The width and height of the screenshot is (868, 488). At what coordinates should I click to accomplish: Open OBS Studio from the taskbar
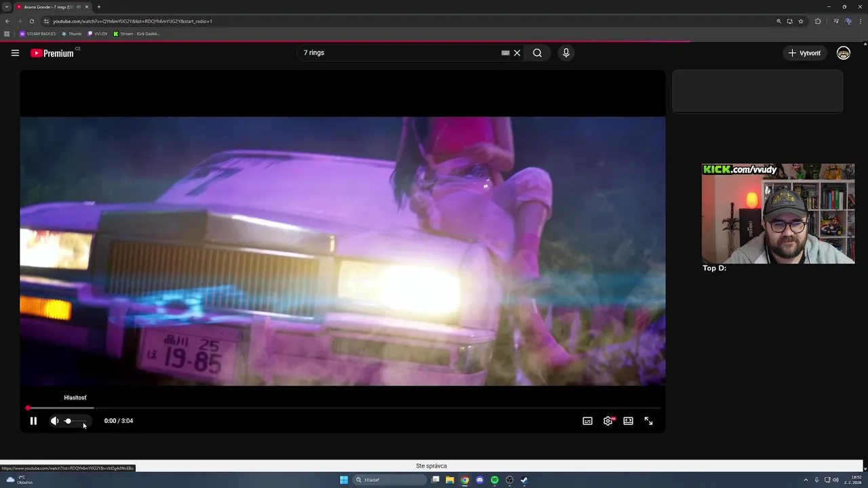tap(509, 480)
